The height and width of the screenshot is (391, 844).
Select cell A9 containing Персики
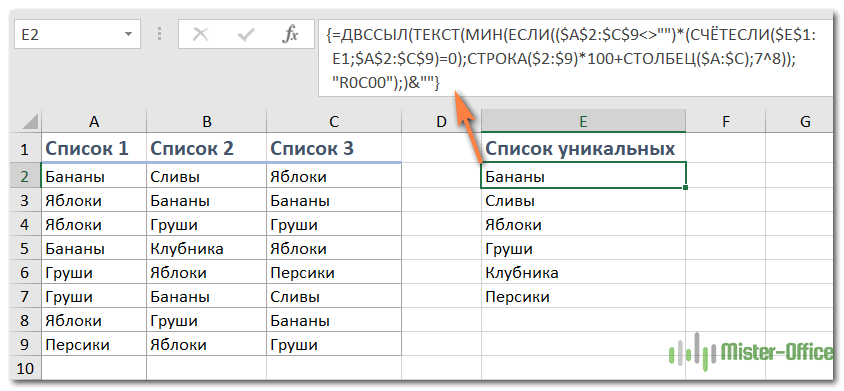[94, 345]
